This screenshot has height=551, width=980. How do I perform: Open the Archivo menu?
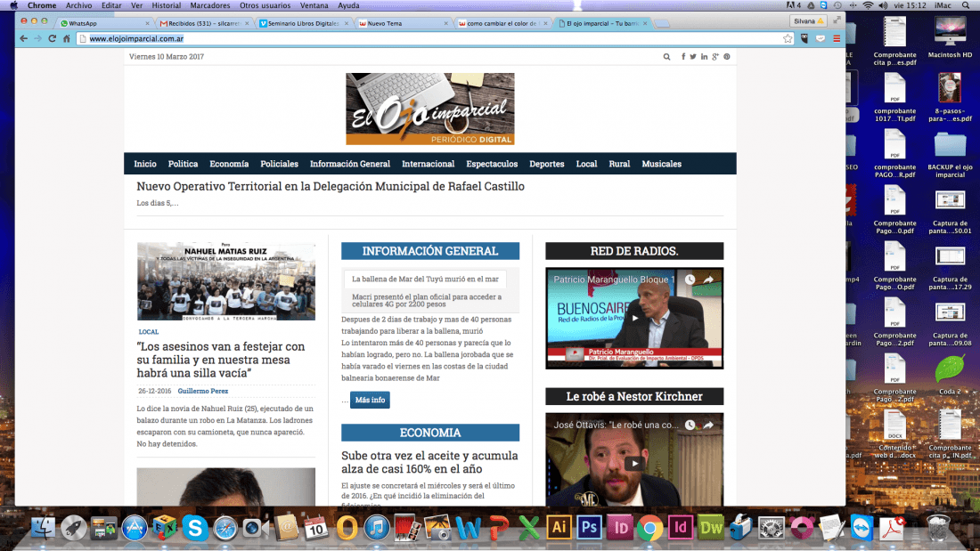coord(78,5)
